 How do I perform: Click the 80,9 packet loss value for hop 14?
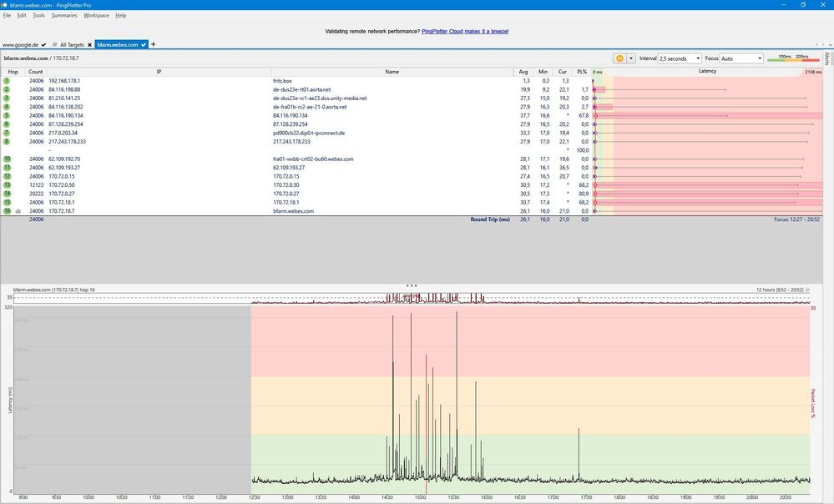pyautogui.click(x=584, y=194)
